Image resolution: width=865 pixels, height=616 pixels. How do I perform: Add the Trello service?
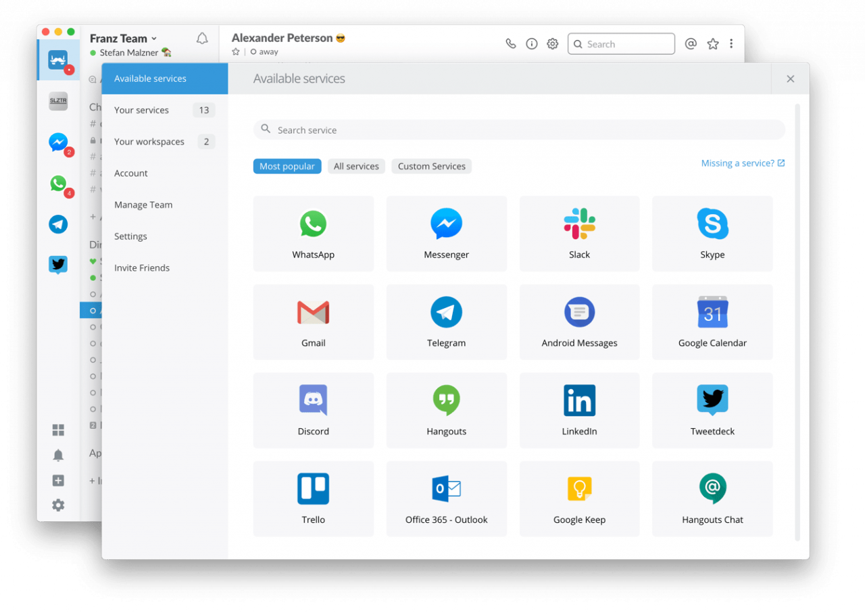(313, 499)
